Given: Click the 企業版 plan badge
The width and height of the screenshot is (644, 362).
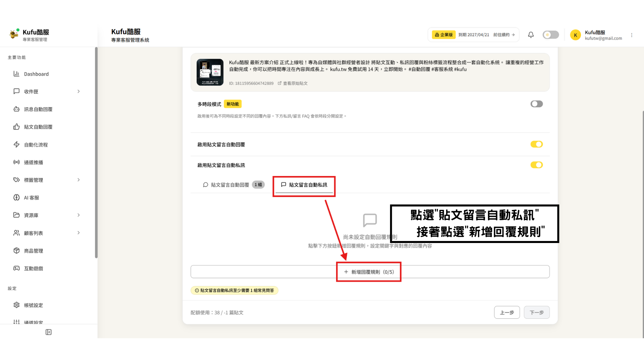Looking at the screenshot, I should [x=443, y=35].
